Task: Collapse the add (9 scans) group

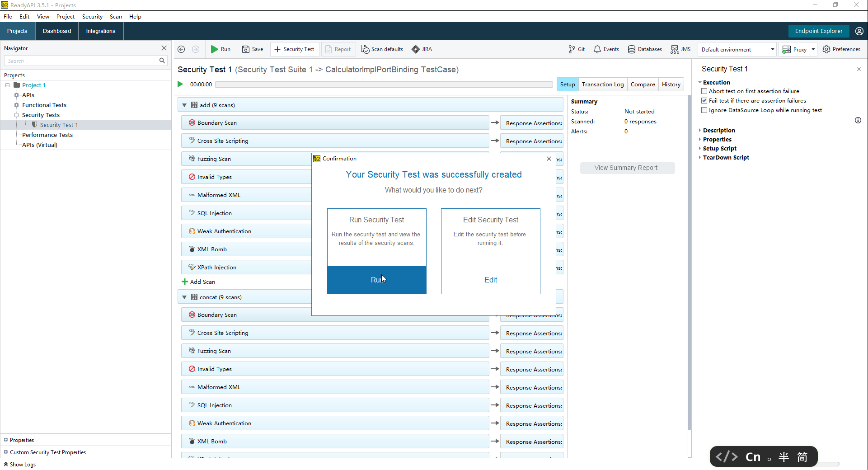Action: 184,105
